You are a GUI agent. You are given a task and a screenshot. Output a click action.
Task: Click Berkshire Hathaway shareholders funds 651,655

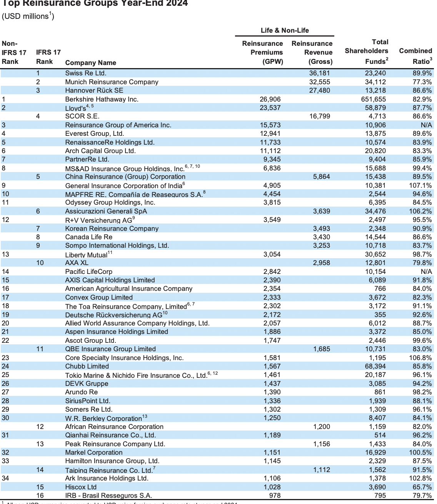click(x=373, y=99)
